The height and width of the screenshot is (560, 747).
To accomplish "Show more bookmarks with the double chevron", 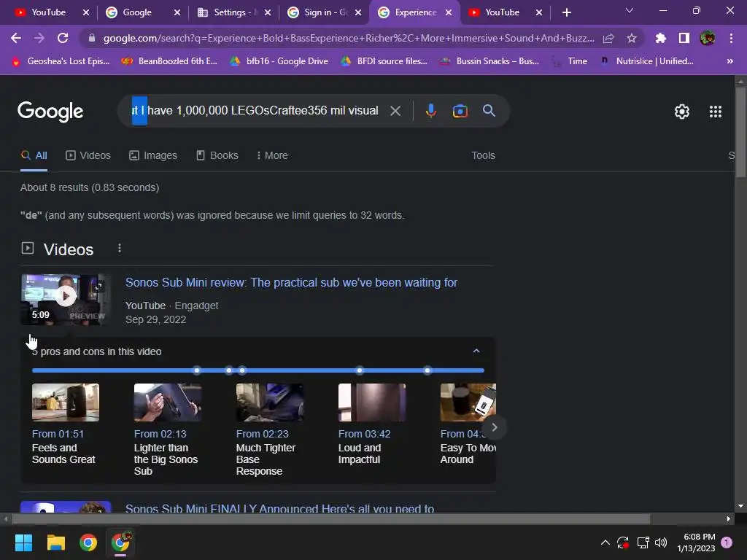I will (x=729, y=61).
